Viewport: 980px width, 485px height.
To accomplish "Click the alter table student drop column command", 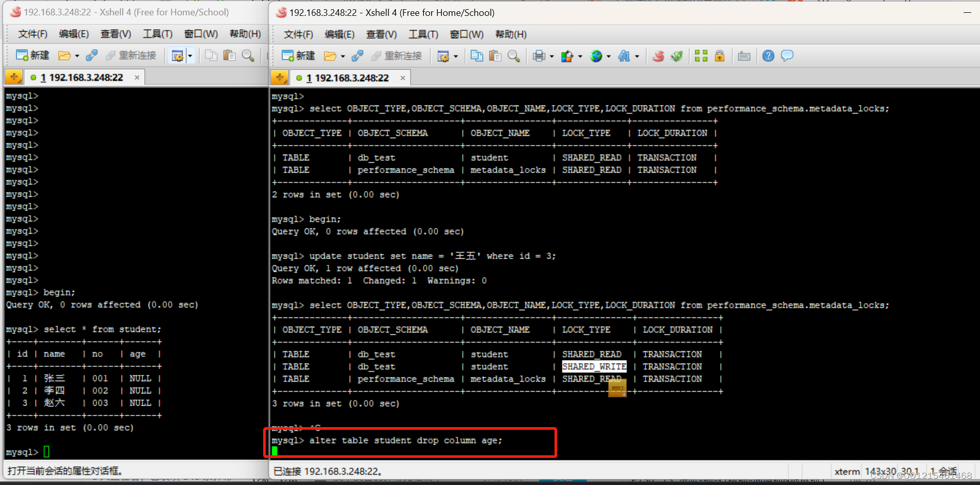I will pos(406,440).
